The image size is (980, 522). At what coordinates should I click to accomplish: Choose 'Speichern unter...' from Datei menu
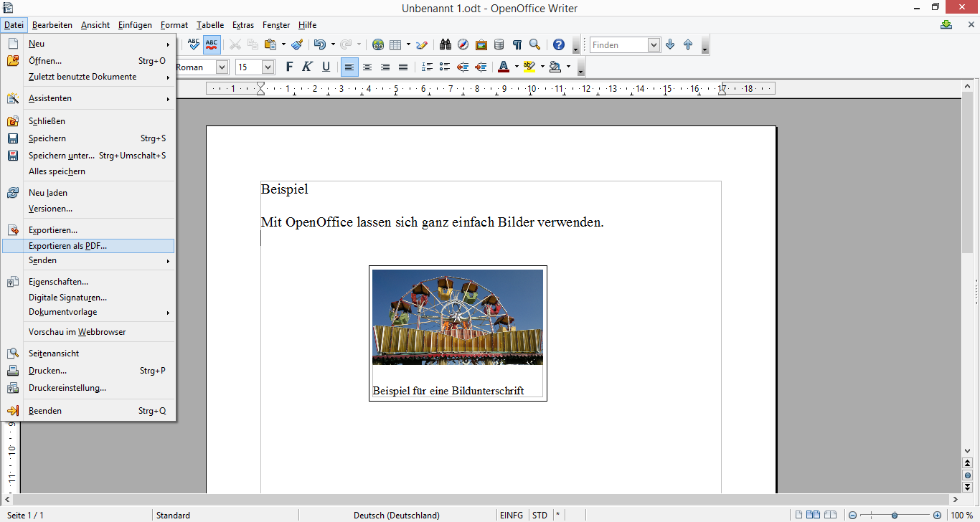point(61,156)
